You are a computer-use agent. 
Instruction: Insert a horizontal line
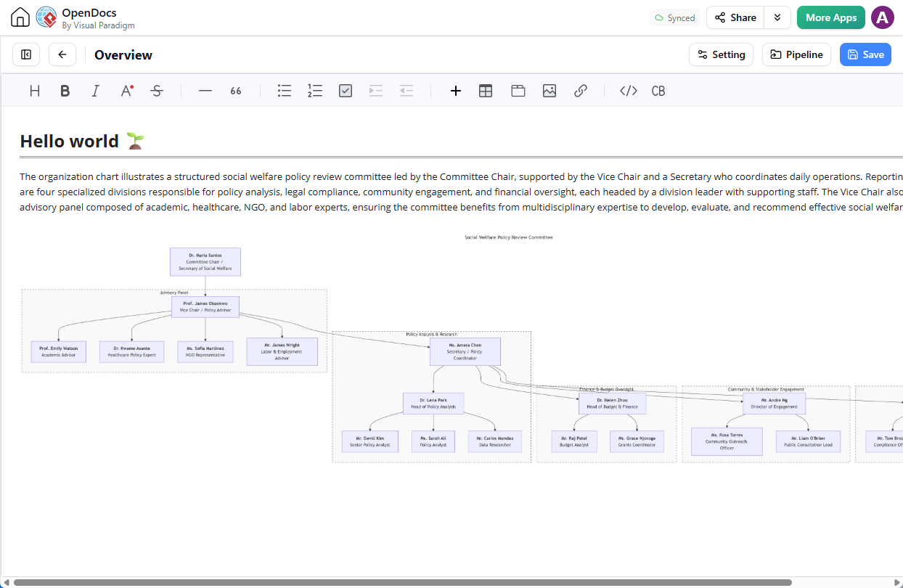click(205, 91)
